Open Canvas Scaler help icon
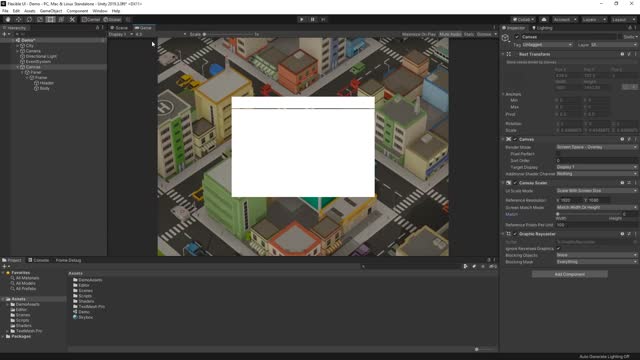Image resolution: width=640 pixels, height=360 pixels. 622,183
